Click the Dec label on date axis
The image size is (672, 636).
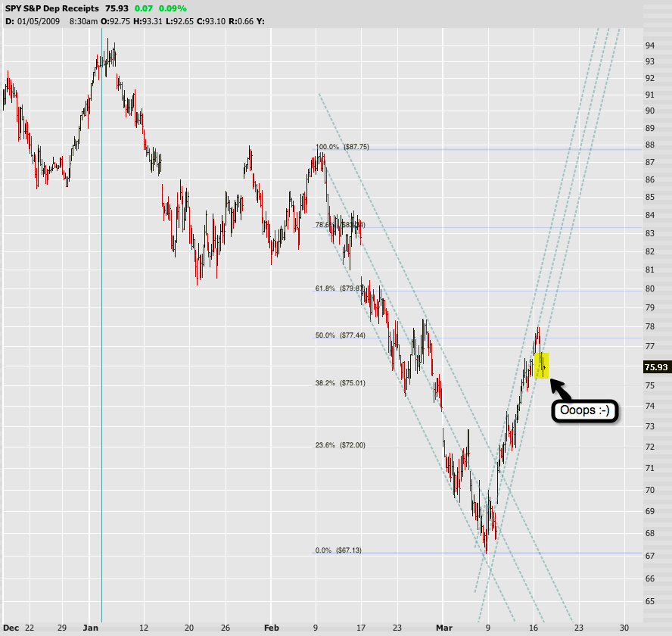point(11,628)
